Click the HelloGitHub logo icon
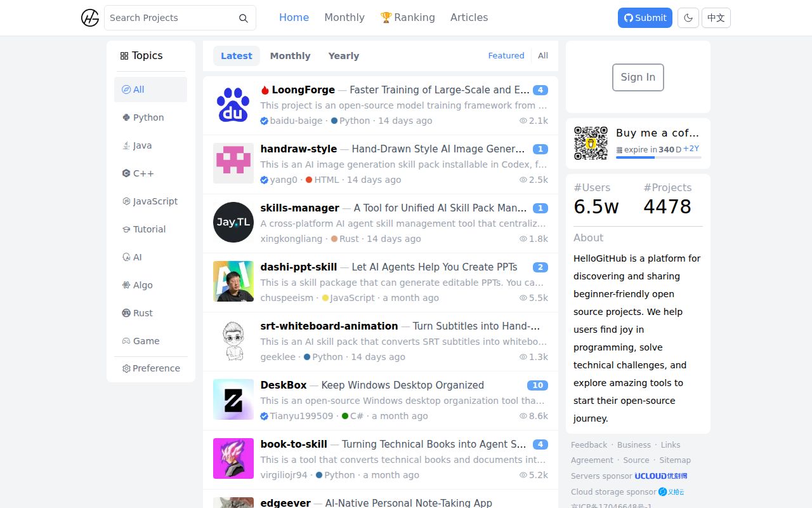812x508 pixels. coord(90,18)
